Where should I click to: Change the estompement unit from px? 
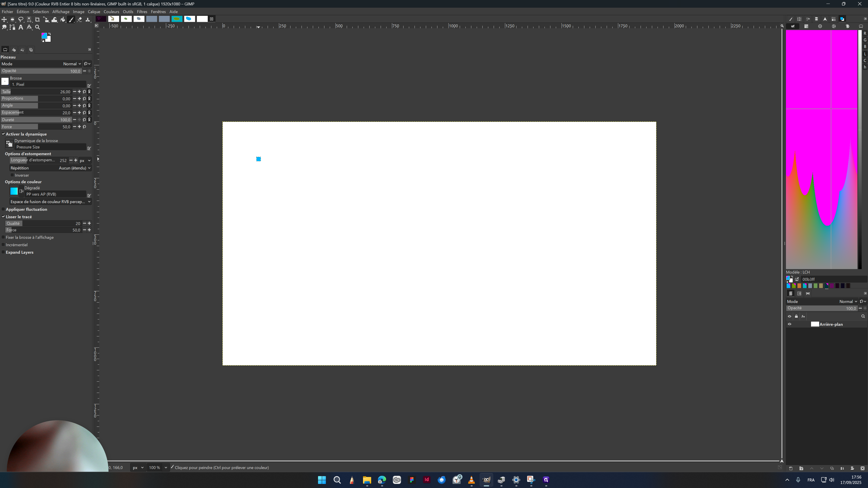(x=85, y=160)
